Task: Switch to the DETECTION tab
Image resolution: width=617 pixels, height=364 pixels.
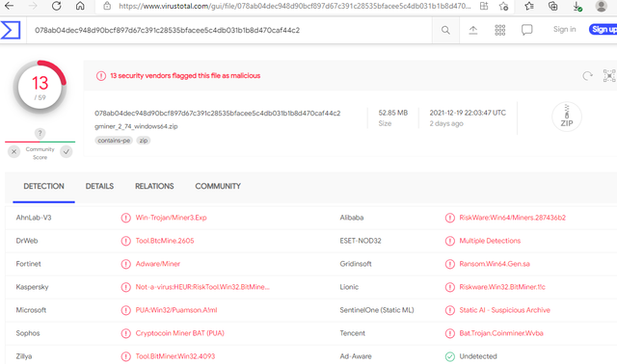Action: click(43, 186)
